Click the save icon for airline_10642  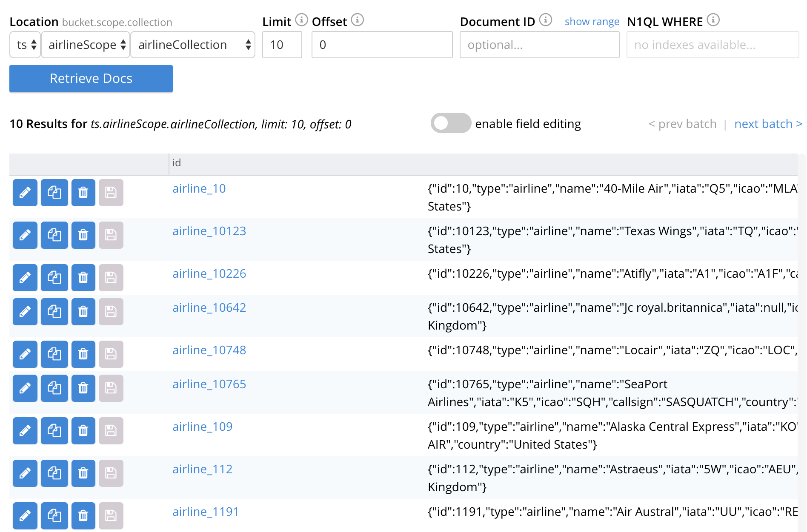pyautogui.click(x=111, y=312)
